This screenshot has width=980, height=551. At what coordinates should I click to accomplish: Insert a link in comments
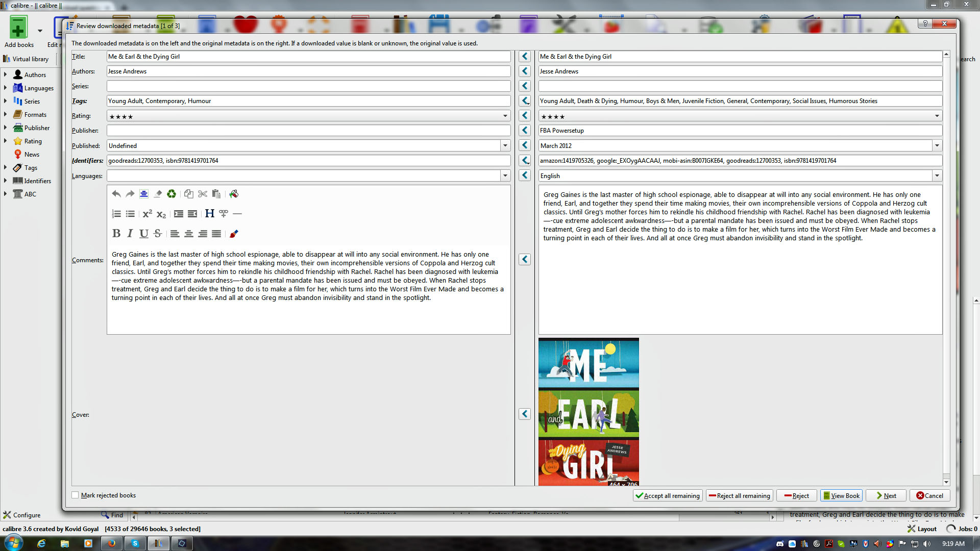(224, 214)
